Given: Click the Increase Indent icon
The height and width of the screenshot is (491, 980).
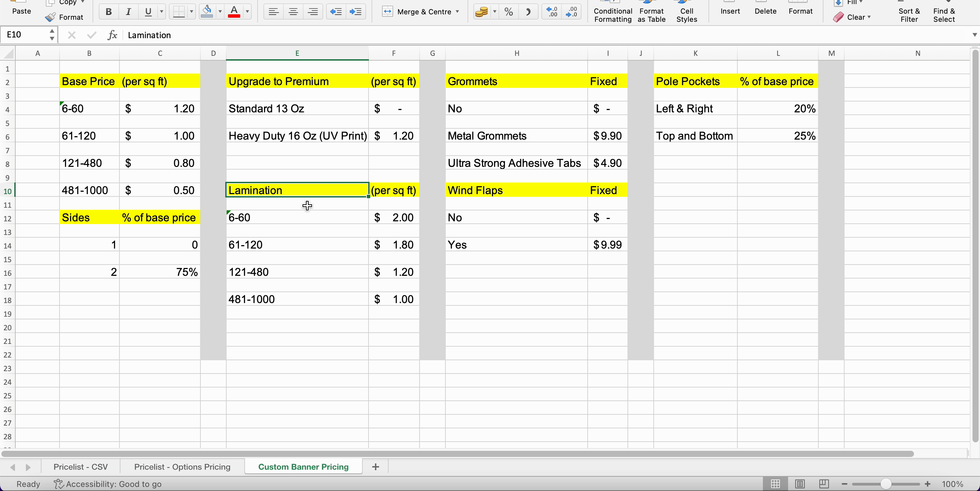Looking at the screenshot, I should [x=355, y=12].
